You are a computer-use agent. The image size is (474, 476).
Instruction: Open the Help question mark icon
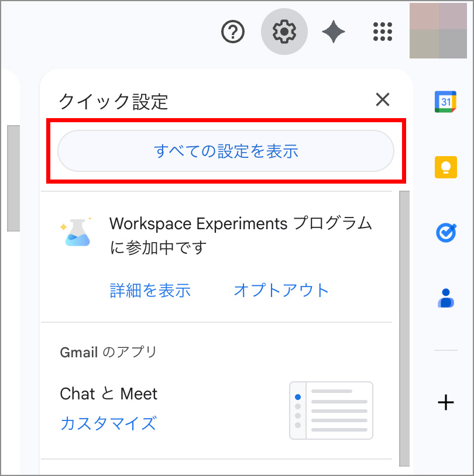pos(233,32)
